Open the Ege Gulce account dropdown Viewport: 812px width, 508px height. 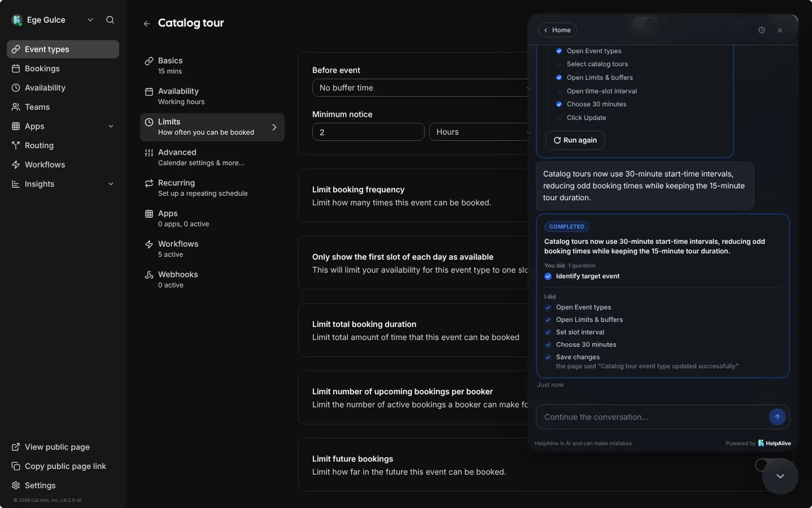point(52,20)
